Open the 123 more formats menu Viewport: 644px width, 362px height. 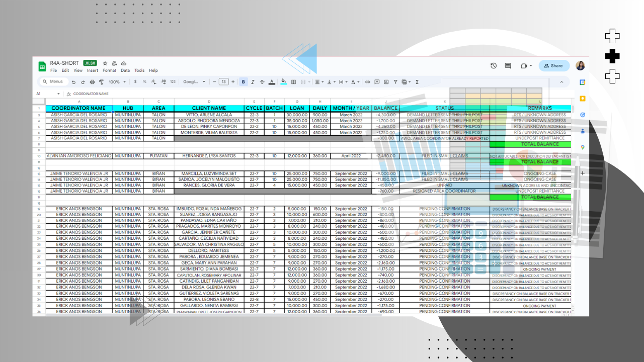(173, 82)
